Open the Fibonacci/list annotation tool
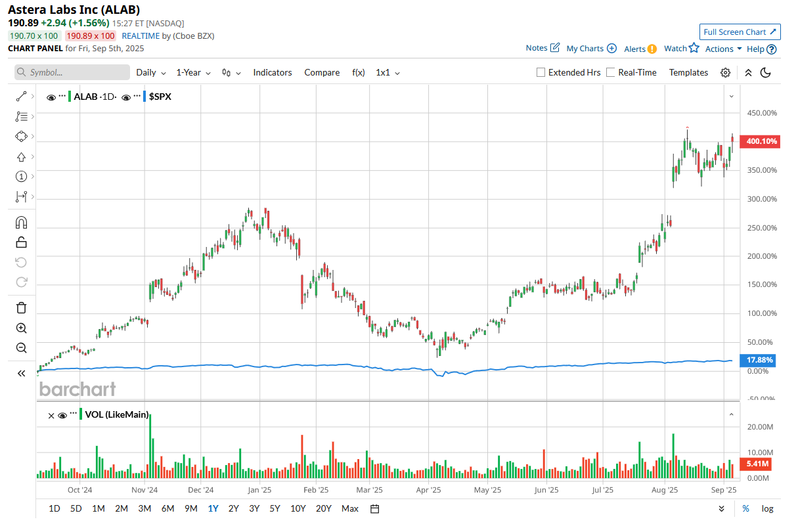Image resolution: width=798 pixels, height=532 pixels. (21, 117)
